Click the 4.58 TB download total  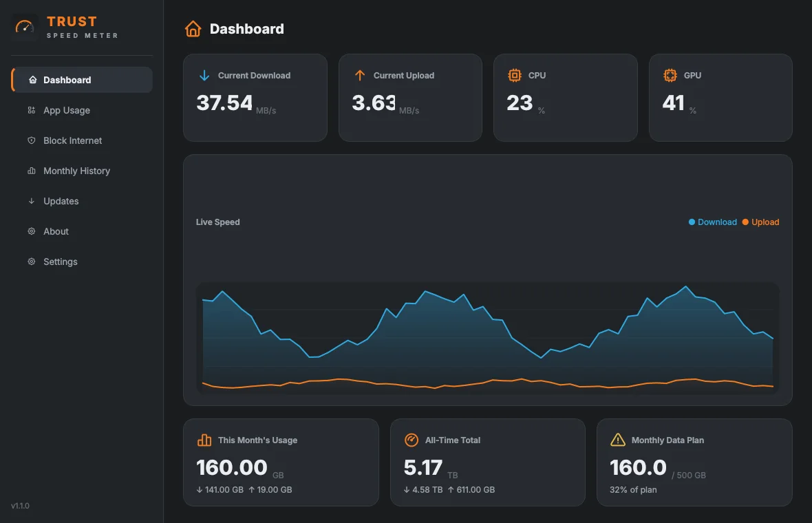(x=423, y=490)
